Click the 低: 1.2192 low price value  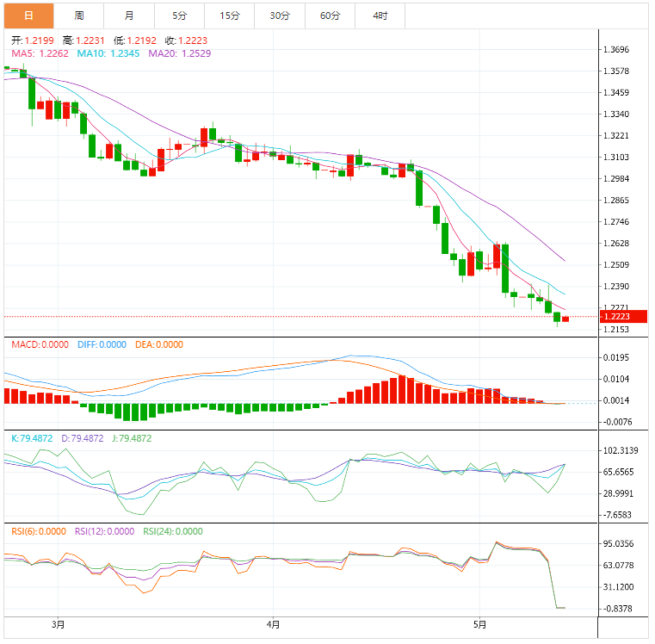135,40
